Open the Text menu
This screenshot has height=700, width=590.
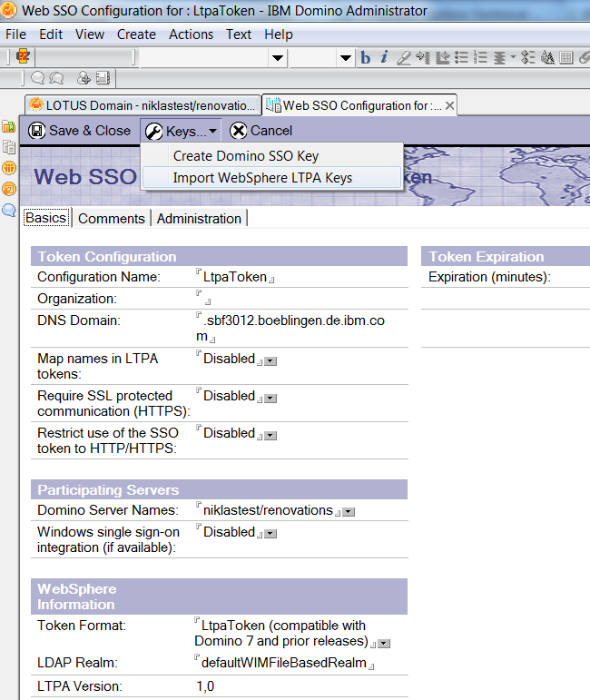pyautogui.click(x=239, y=35)
